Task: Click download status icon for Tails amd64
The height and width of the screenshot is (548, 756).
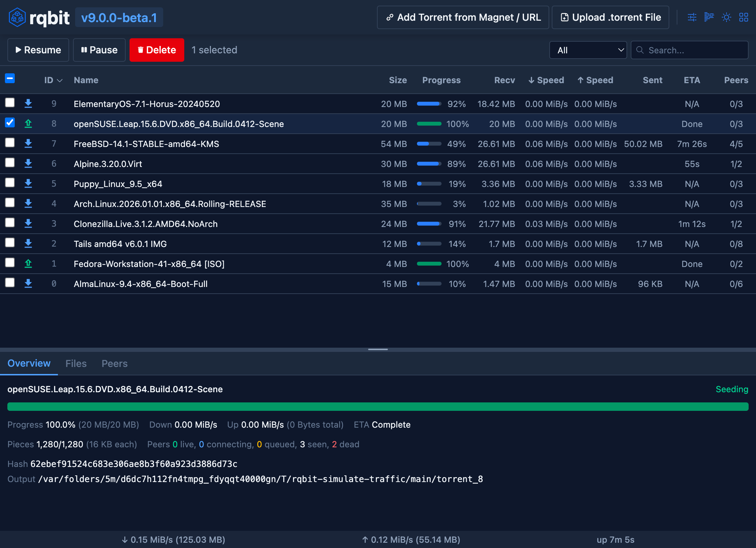Action: [28, 243]
